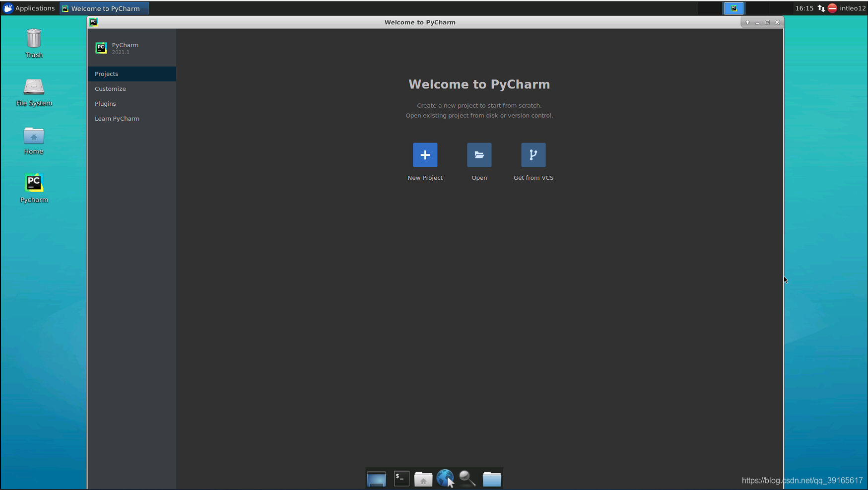Open the Customize section
This screenshot has width=868, height=490.
point(132,89)
